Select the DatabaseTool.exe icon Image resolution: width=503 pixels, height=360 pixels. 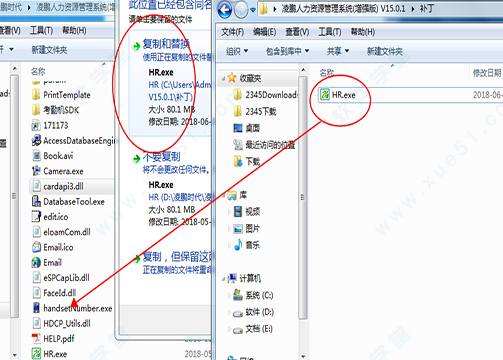[x=36, y=201]
